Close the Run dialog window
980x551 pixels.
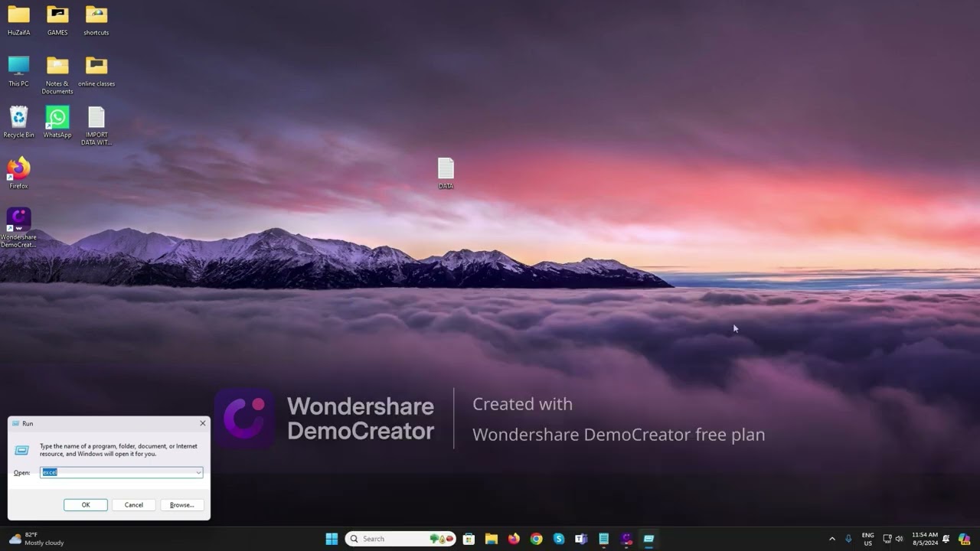pyautogui.click(x=203, y=423)
